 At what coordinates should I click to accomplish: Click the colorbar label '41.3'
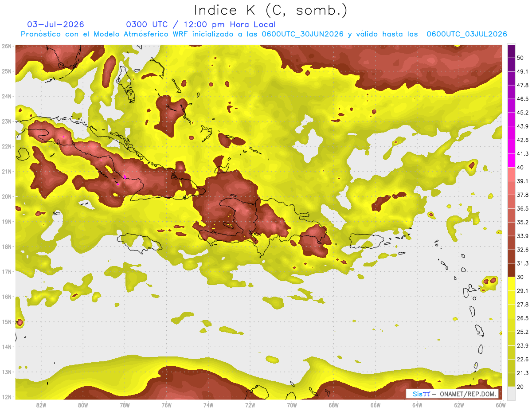(523, 154)
